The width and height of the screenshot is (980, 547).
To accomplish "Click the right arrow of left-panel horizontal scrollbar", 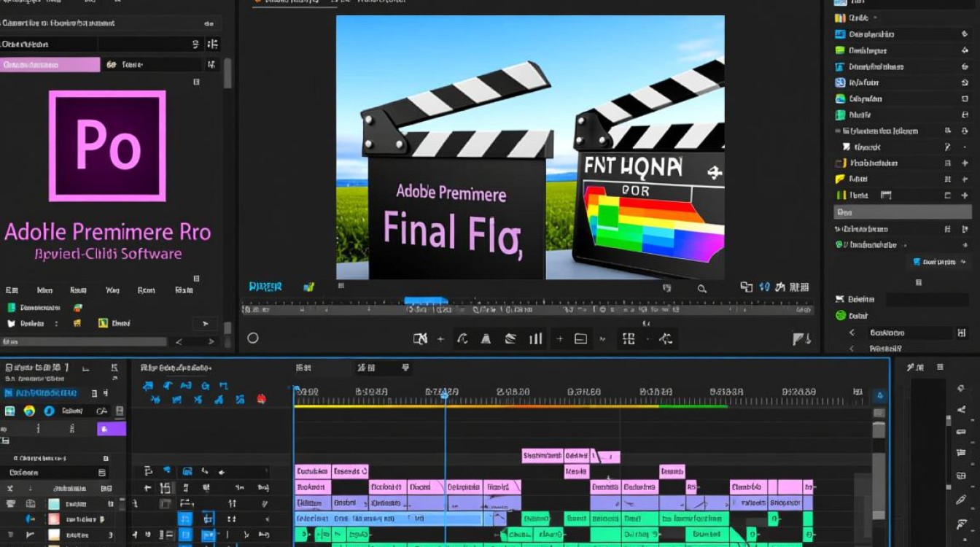I will pyautogui.click(x=211, y=341).
